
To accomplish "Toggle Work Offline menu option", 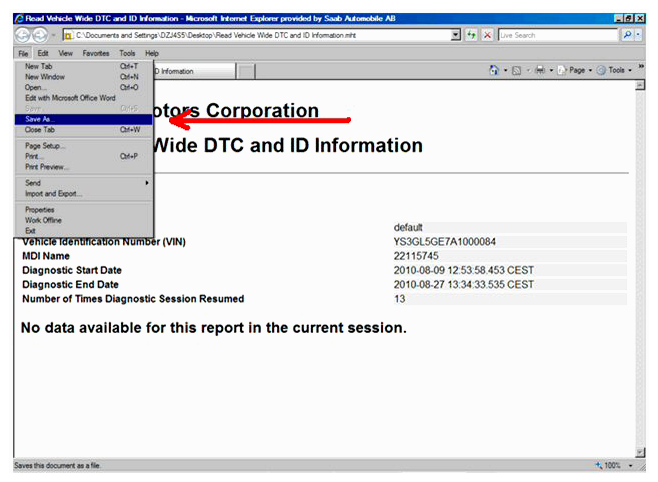I will tap(84, 220).
